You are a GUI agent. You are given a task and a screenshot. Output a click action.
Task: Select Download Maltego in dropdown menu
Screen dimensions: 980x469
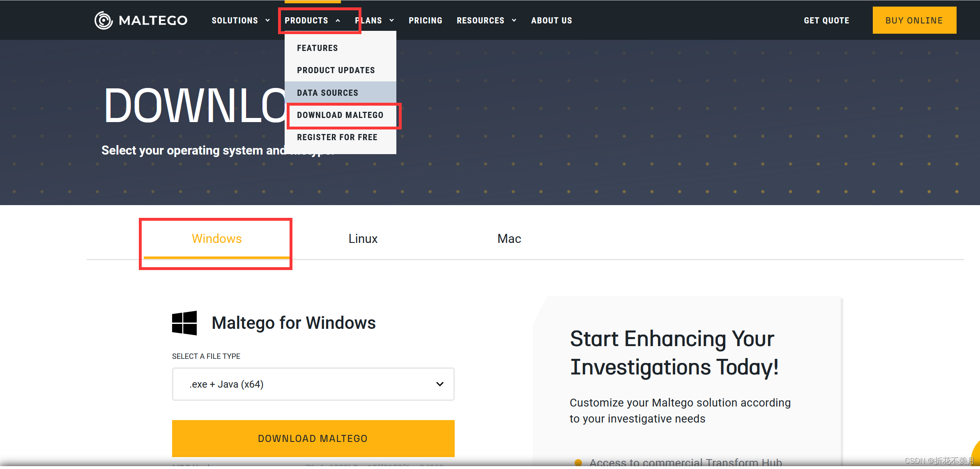pos(340,115)
